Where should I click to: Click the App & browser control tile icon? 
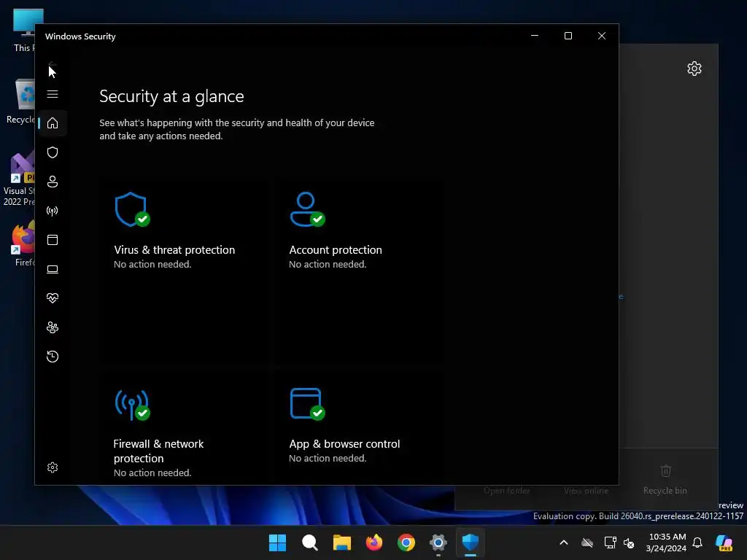pos(307,404)
